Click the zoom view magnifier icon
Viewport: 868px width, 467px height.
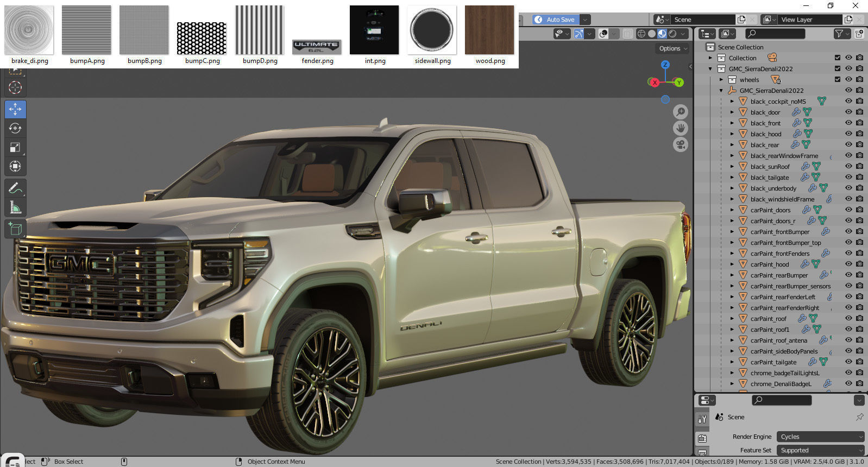tap(681, 112)
